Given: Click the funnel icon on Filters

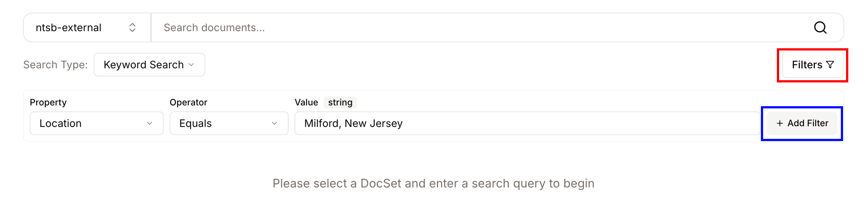Looking at the screenshot, I should pyautogui.click(x=830, y=65).
